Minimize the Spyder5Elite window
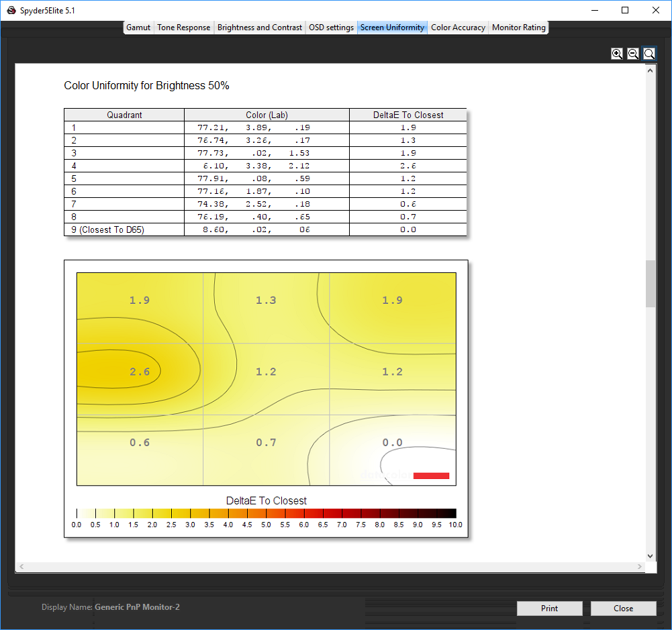The height and width of the screenshot is (630, 672). [594, 10]
